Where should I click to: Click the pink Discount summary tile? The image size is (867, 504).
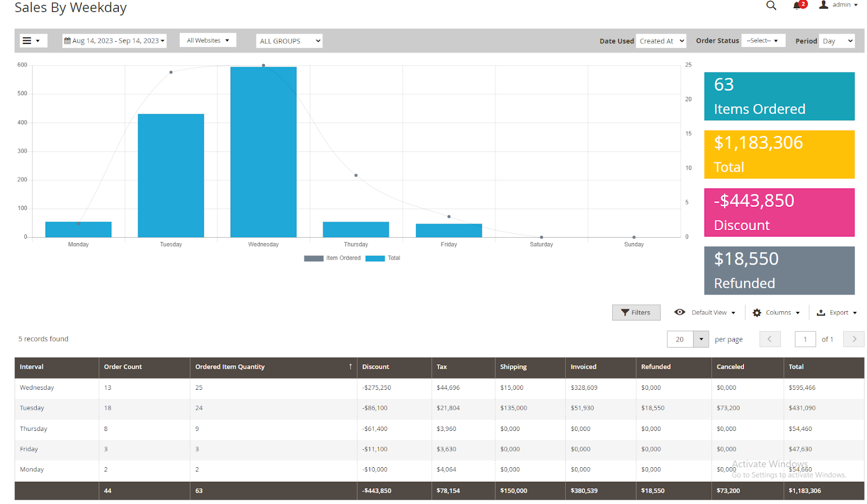(779, 213)
